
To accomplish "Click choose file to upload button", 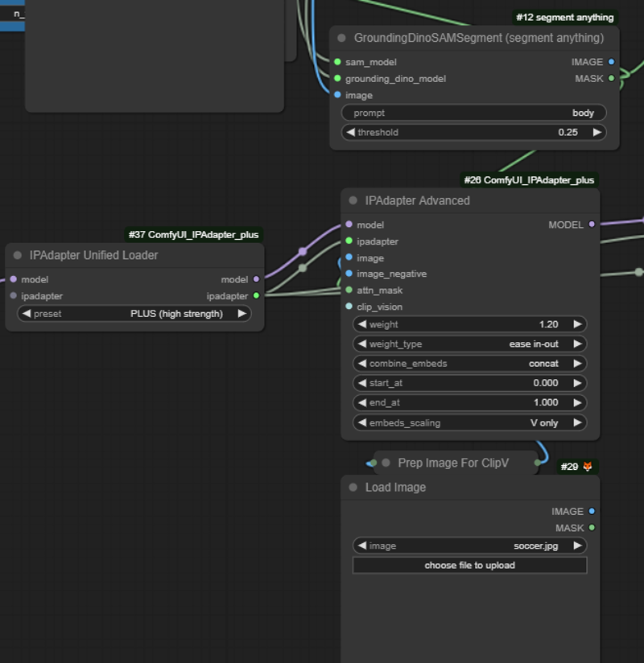I will (469, 566).
